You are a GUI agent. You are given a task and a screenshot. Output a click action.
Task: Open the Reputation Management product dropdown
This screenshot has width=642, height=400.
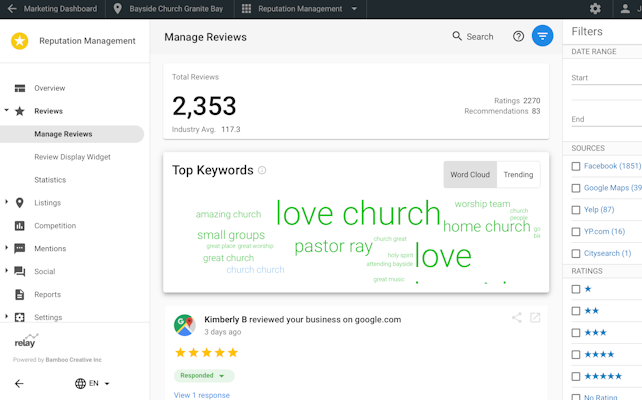click(306, 9)
